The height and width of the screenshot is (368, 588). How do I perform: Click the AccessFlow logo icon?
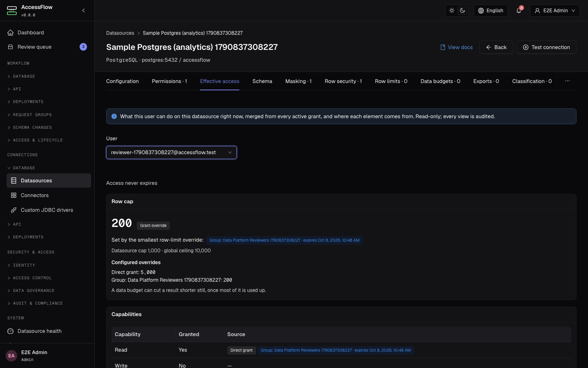[x=12, y=11]
